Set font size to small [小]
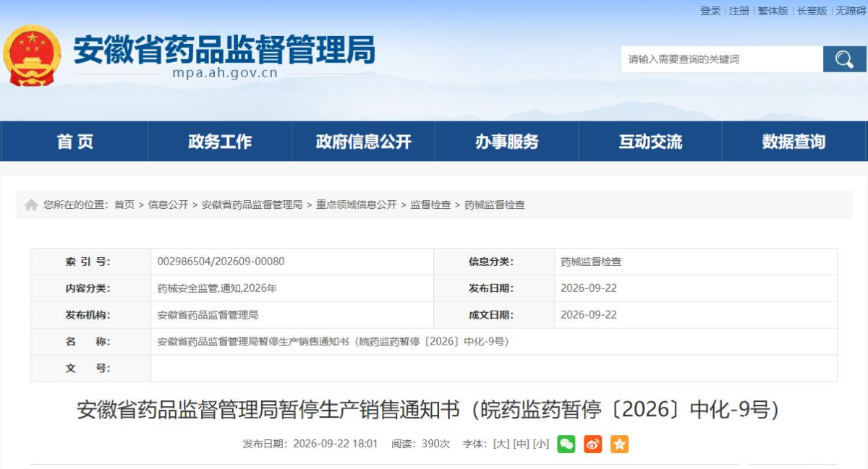This screenshot has width=868, height=469. (541, 444)
